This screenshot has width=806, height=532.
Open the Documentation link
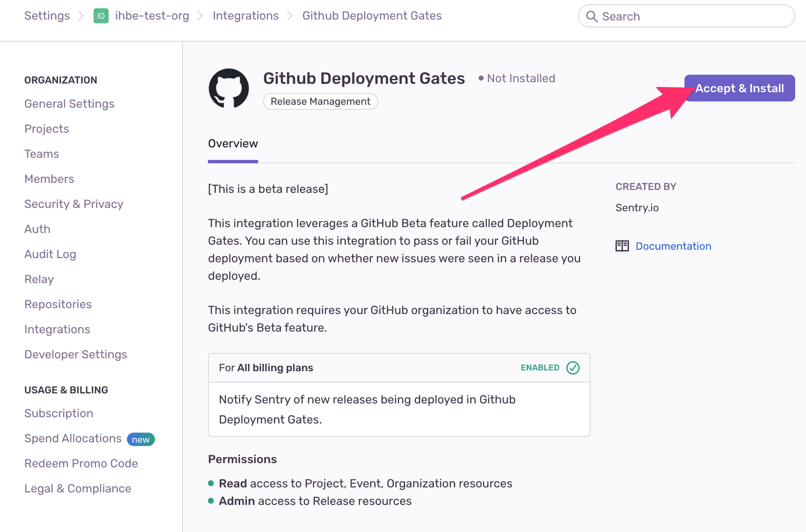click(x=673, y=246)
